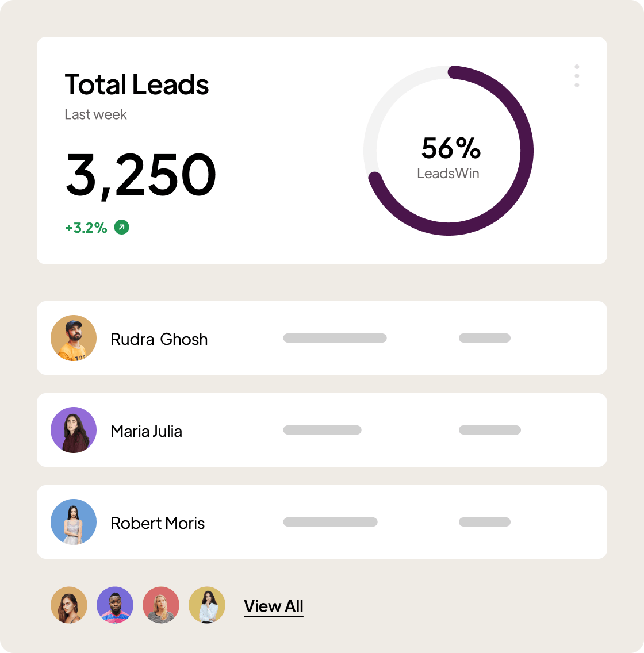Screen dimensions: 644x653
Task: Click the Robert Moris name label
Action: [158, 523]
